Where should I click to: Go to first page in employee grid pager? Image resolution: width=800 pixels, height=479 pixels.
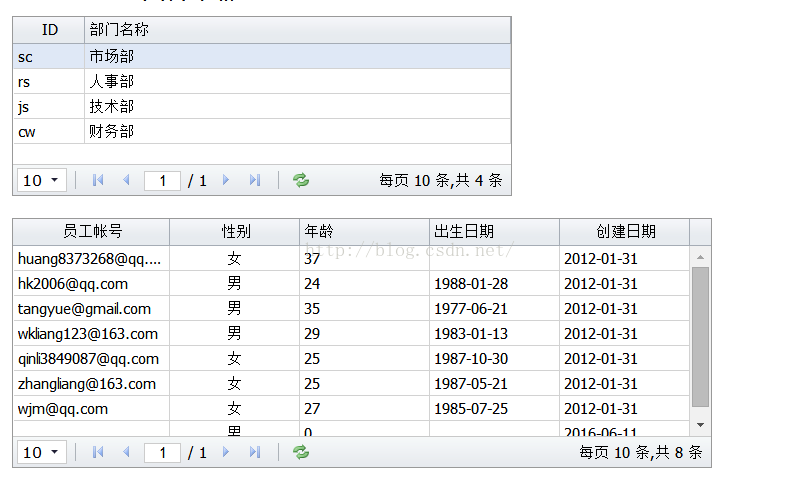pyautogui.click(x=98, y=452)
